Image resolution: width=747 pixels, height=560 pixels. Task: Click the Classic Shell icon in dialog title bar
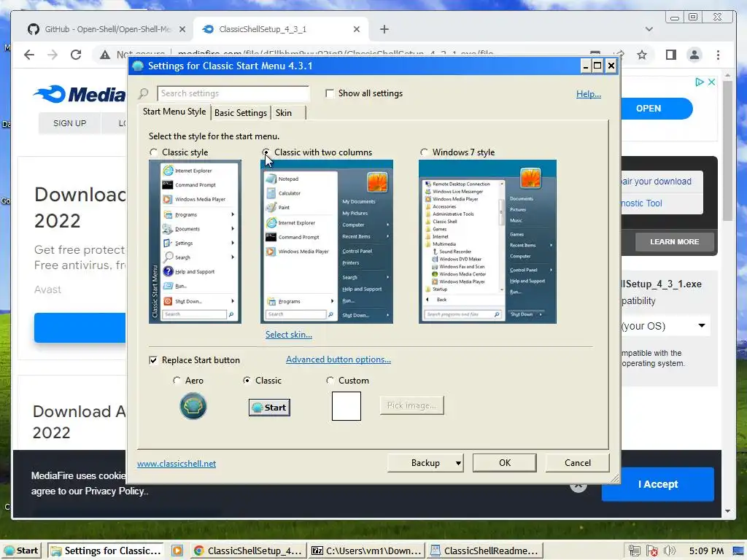click(x=138, y=66)
